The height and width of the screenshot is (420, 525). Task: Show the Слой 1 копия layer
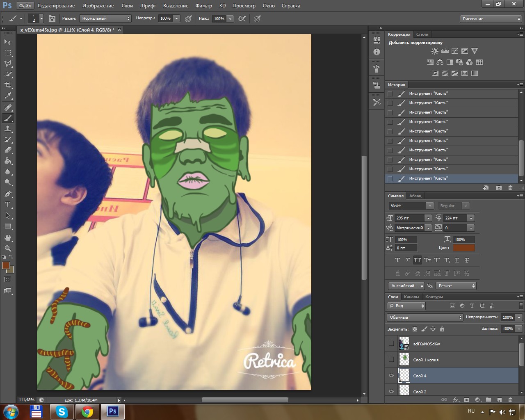pos(391,359)
